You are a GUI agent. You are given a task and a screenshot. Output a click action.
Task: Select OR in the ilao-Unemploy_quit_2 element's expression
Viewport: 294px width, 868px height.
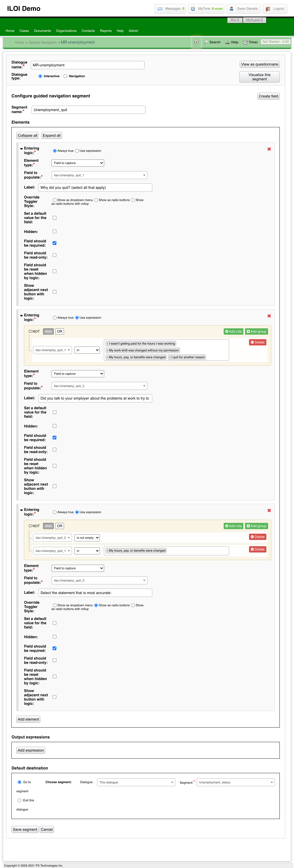[x=60, y=332]
